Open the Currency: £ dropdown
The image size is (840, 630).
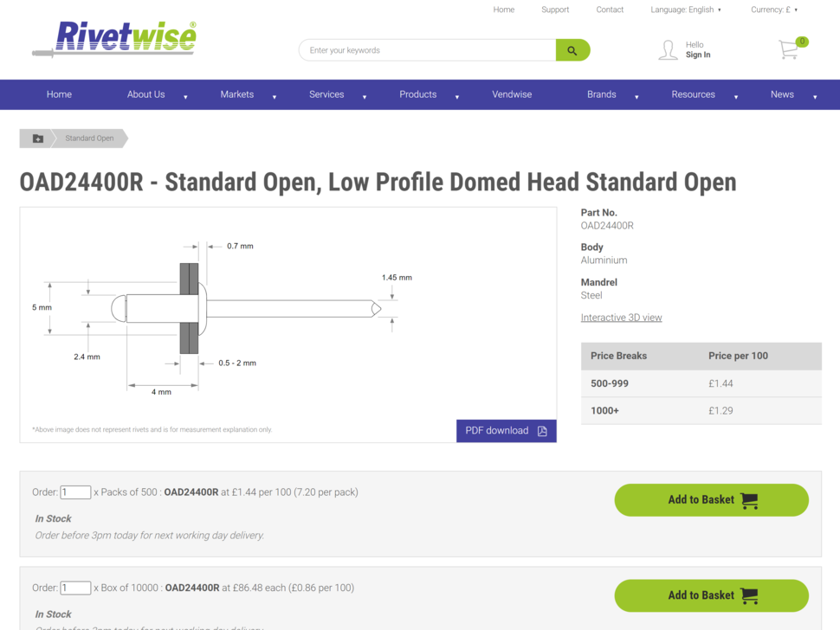[x=773, y=10]
